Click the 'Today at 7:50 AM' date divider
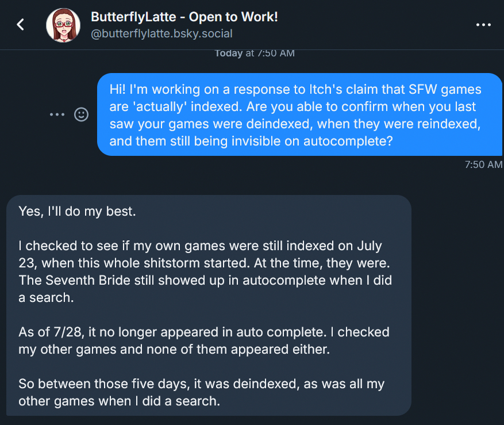The image size is (504, 425). [x=254, y=53]
